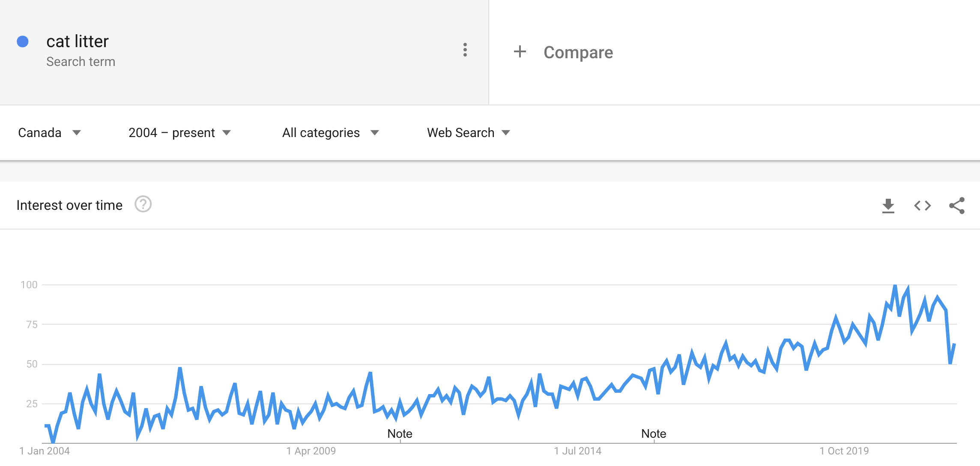980x466 pixels.
Task: Share the Interest over time chart
Action: [957, 206]
